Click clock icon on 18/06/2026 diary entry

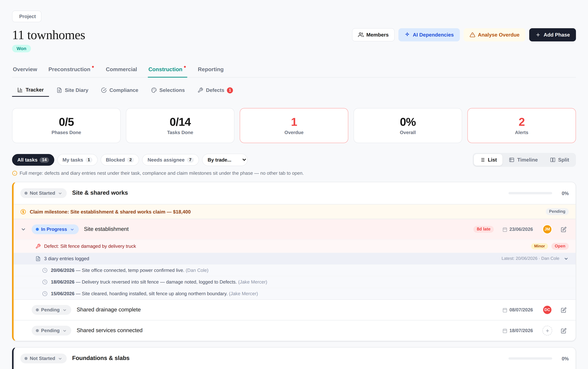(45, 282)
